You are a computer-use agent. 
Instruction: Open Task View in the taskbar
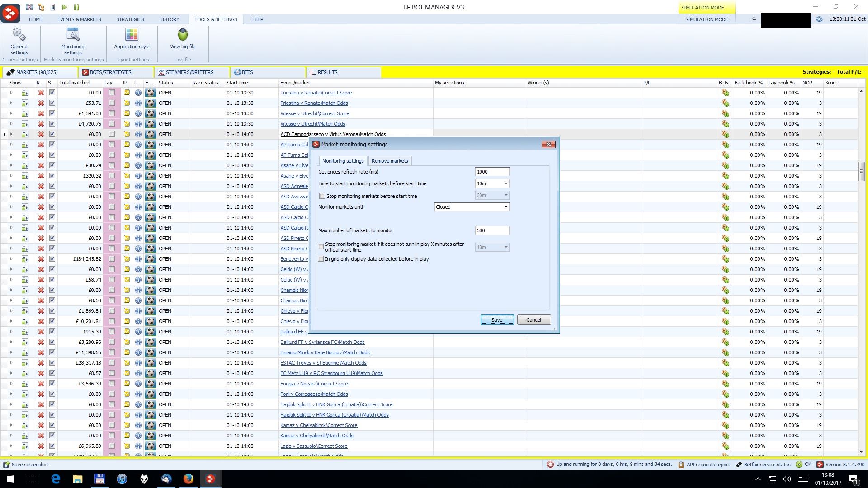click(x=33, y=479)
